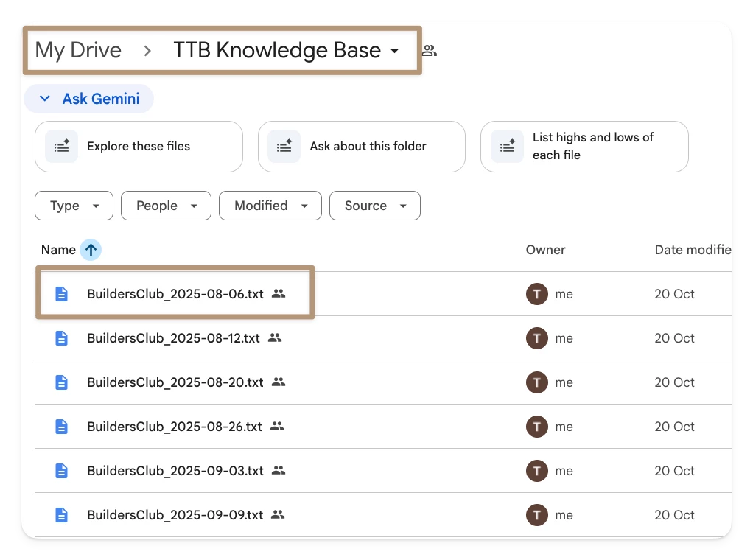Click owner avatar in the 2025-09-09 row

tap(537, 515)
